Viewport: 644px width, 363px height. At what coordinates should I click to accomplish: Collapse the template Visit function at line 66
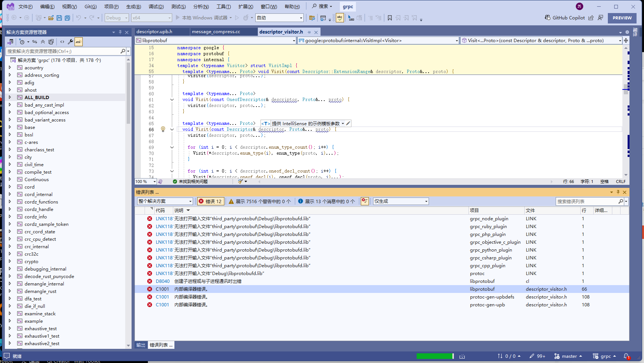(172, 129)
